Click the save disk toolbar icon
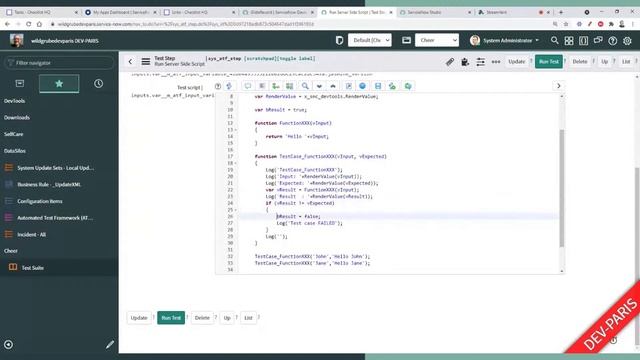Viewport: 640px width, 360px height. tap(378, 86)
